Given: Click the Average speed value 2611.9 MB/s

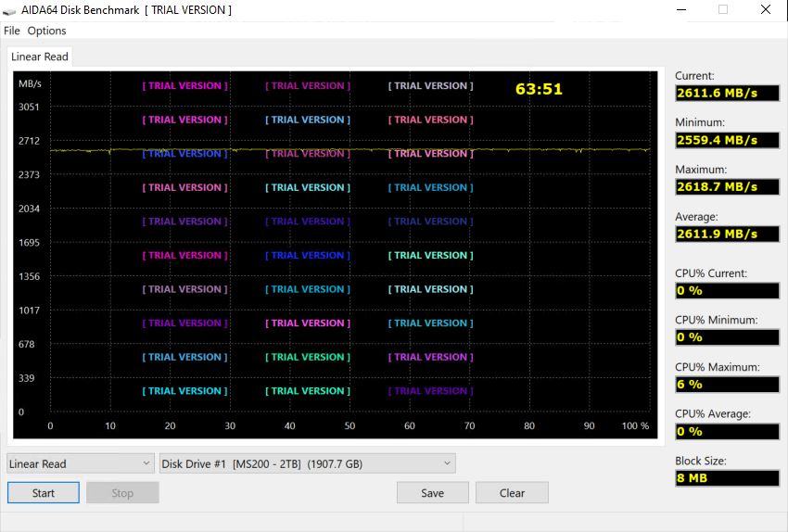Looking at the screenshot, I should pos(727,234).
